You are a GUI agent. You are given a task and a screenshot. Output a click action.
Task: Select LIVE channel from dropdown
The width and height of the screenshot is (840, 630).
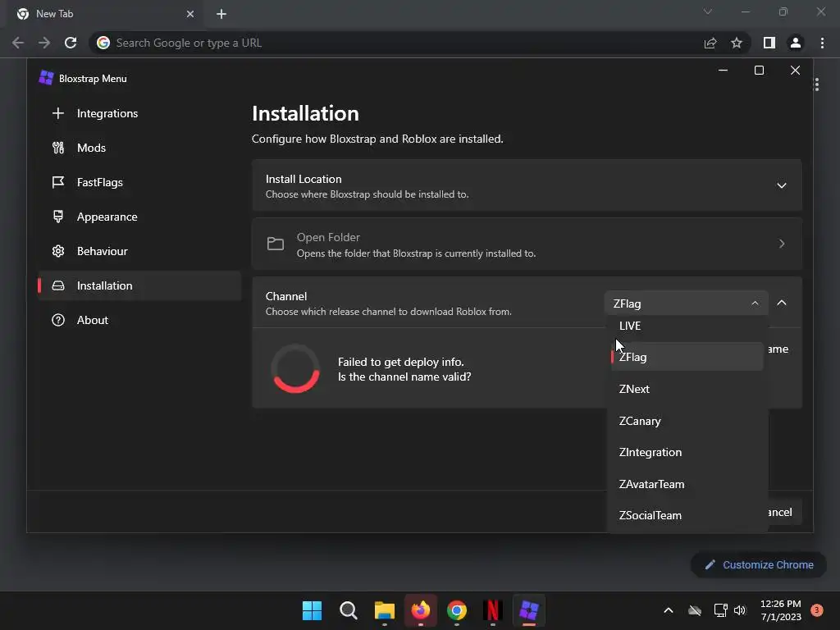[x=687, y=326]
